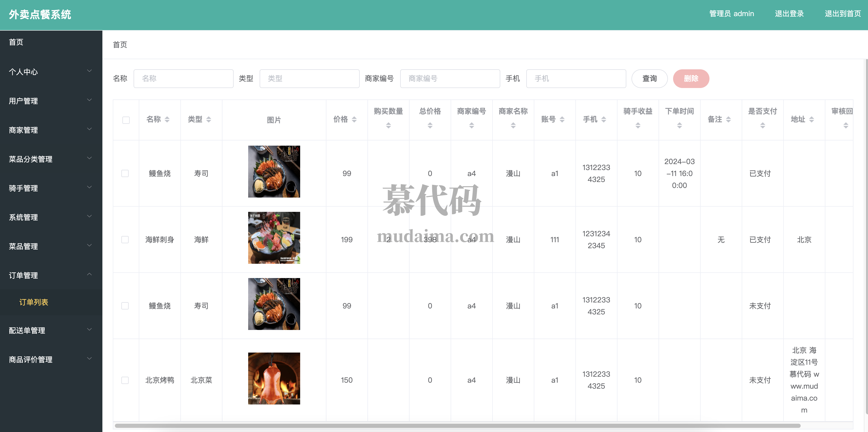Screen dimensions: 868x432
Task: Sort by 价格 using its arrow icon
Action: pos(354,119)
